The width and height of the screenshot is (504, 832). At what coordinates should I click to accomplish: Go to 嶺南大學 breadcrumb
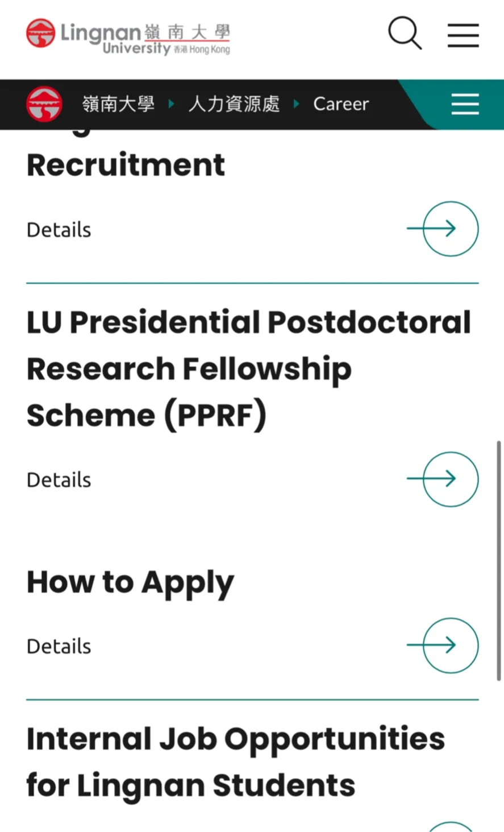118,104
